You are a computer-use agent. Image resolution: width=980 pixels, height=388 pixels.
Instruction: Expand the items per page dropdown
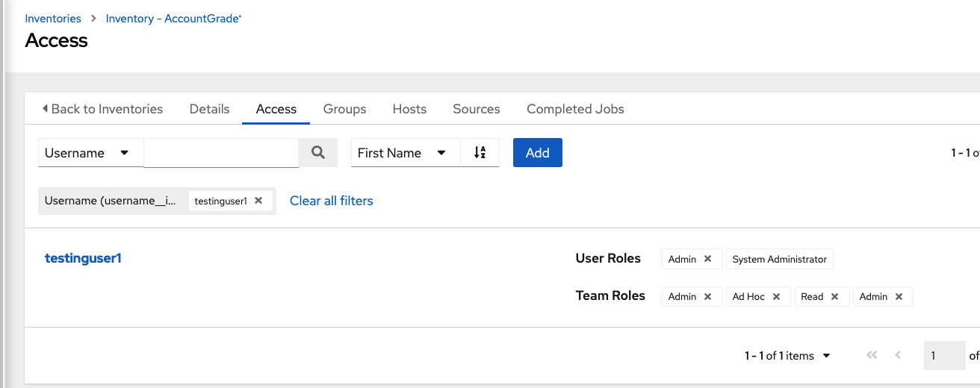826,356
